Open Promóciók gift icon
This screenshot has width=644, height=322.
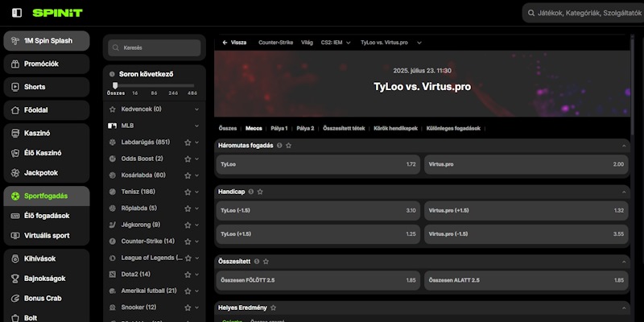(15, 64)
